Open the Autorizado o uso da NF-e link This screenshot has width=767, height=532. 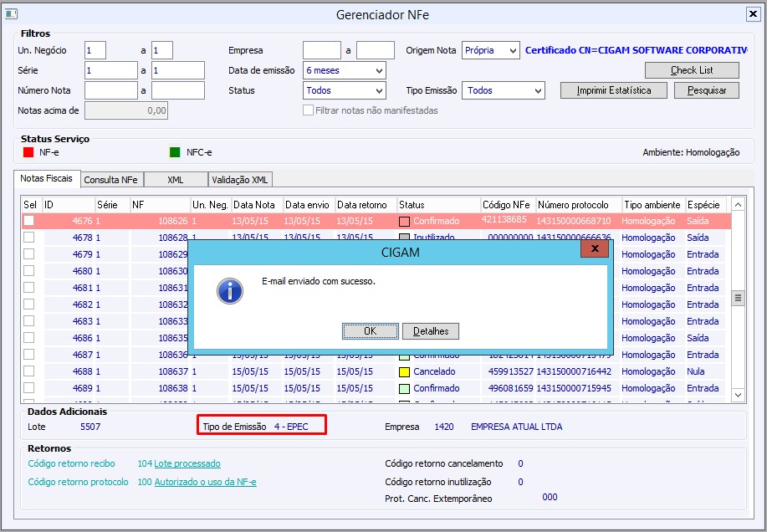[206, 482]
